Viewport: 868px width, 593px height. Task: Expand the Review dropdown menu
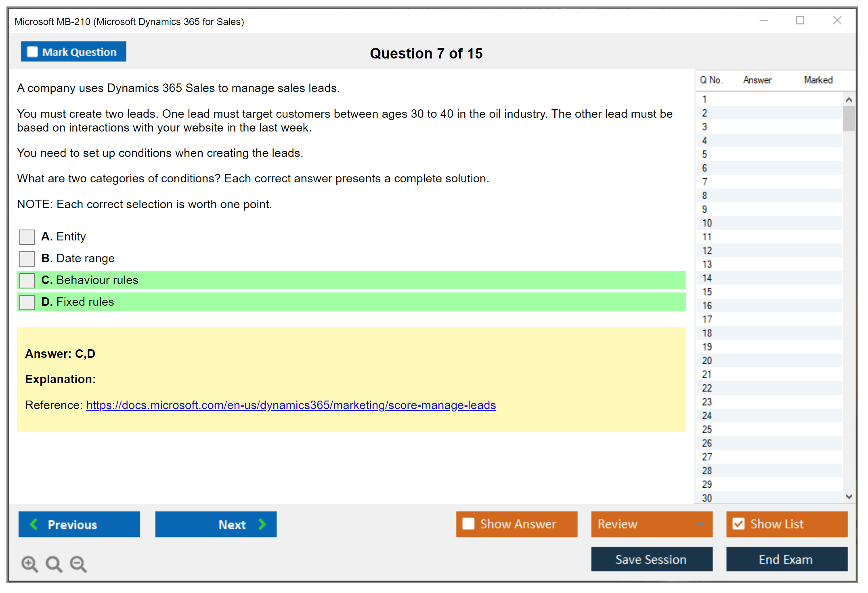click(700, 524)
